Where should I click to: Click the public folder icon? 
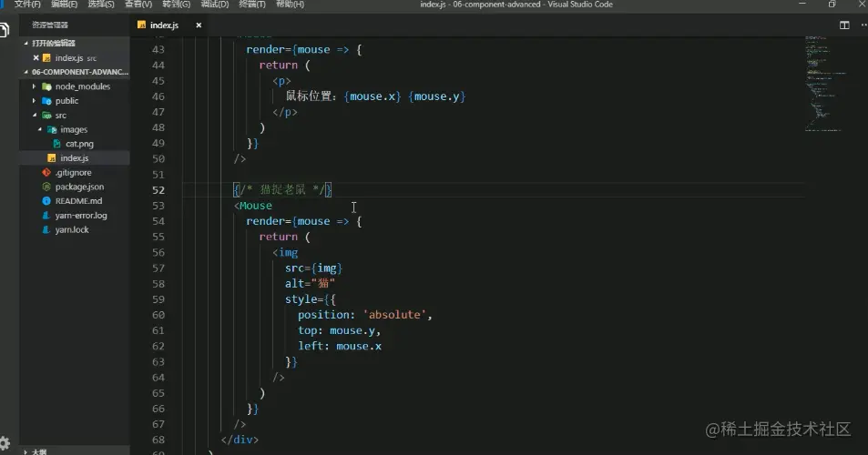[x=47, y=101]
